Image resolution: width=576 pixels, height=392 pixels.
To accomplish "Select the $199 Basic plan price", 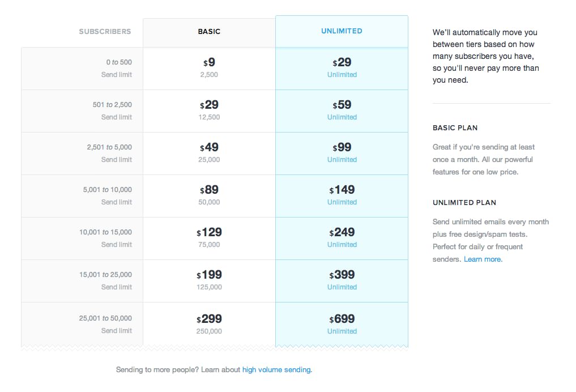I will [x=209, y=280].
